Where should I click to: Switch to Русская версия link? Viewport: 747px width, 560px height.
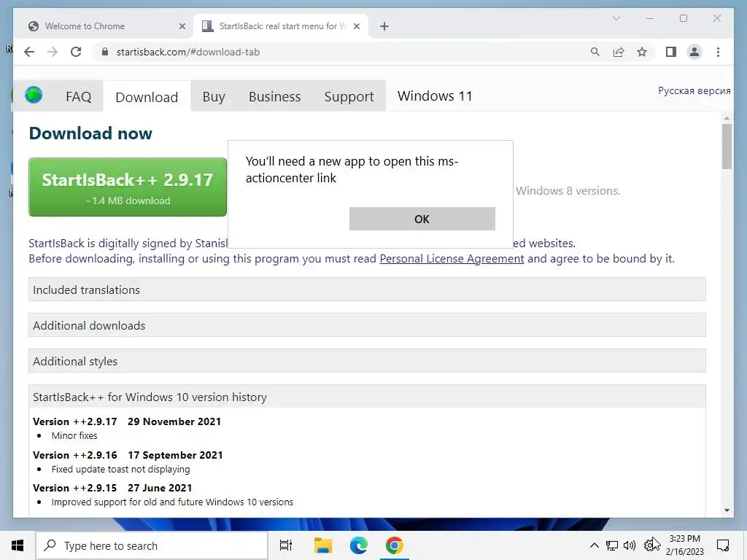(x=694, y=90)
